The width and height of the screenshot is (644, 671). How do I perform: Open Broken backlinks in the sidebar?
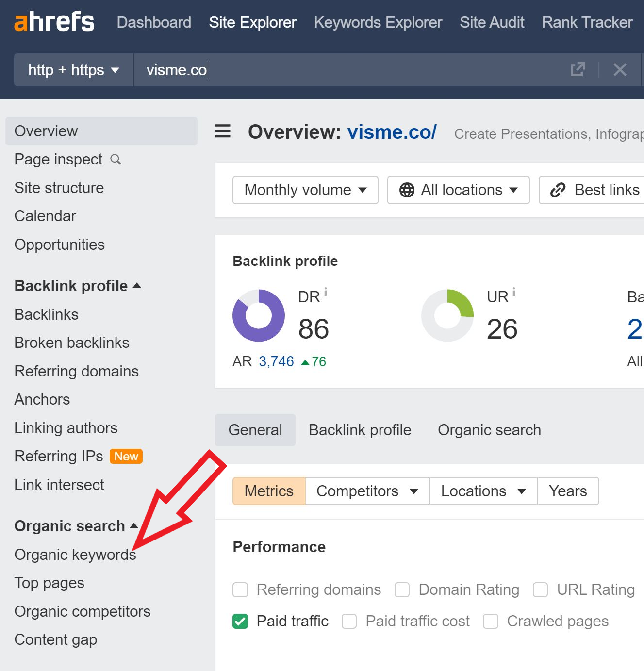(72, 343)
